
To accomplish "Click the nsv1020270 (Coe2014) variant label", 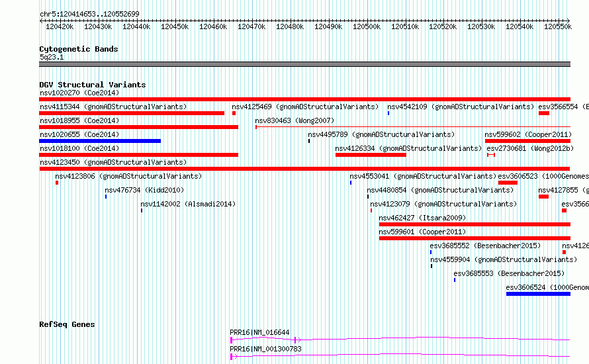I will pos(79,93).
